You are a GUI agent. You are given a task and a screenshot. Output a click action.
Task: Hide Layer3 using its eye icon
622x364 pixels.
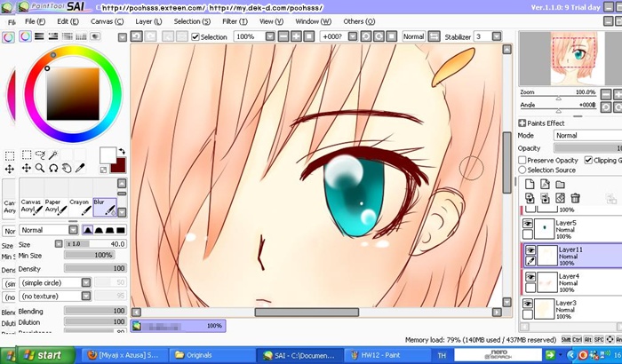pyautogui.click(x=527, y=303)
